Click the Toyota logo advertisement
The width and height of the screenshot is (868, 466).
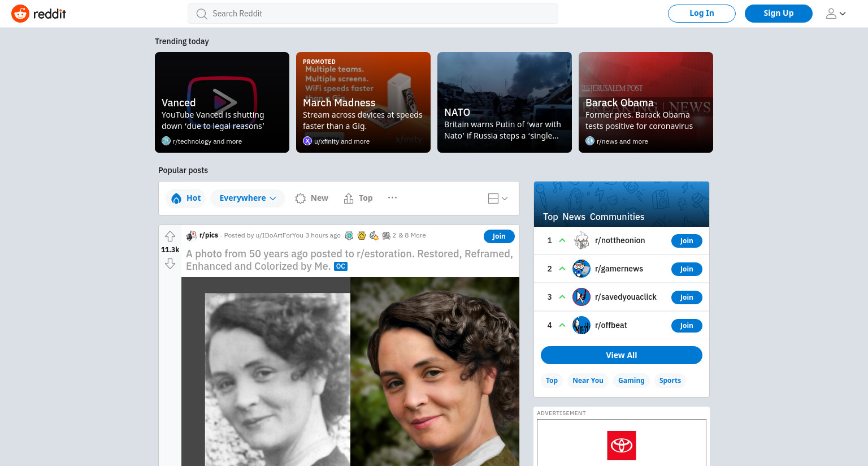tap(622, 445)
